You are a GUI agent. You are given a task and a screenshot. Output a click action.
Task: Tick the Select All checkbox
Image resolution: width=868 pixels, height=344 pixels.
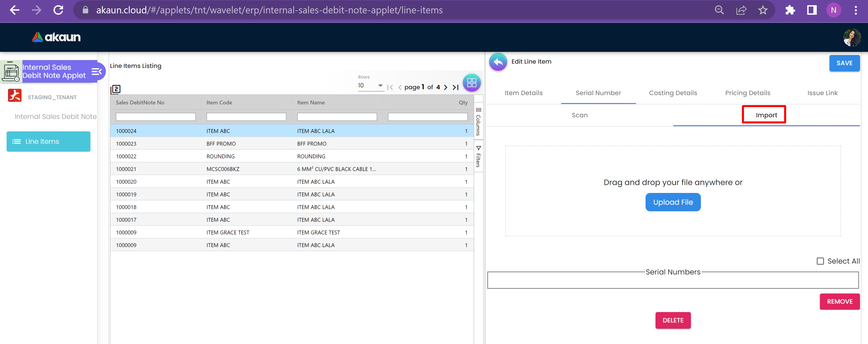pyautogui.click(x=820, y=261)
